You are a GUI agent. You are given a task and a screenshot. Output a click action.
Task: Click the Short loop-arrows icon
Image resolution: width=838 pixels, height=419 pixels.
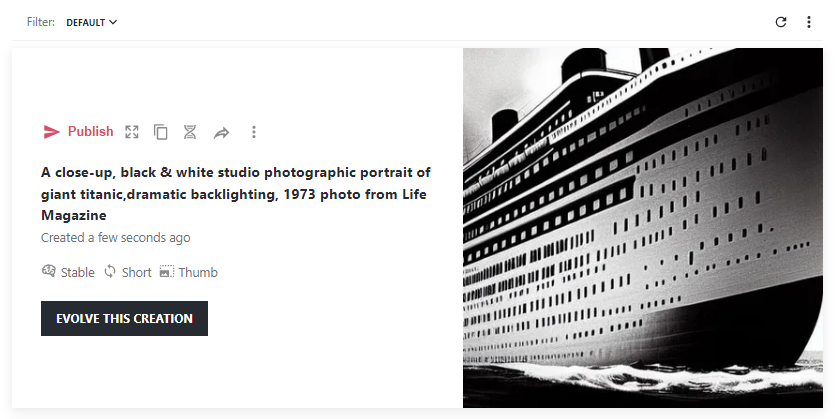click(110, 271)
